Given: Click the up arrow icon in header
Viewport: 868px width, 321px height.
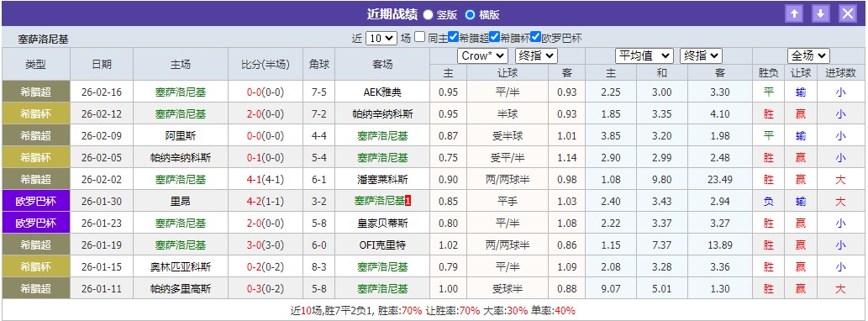Looking at the screenshot, I should [x=794, y=13].
